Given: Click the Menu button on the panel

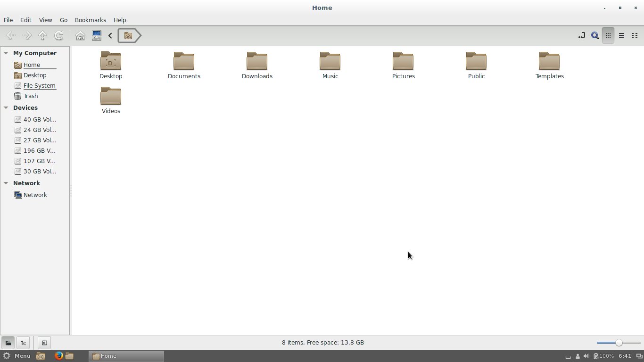Looking at the screenshot, I should (17, 356).
